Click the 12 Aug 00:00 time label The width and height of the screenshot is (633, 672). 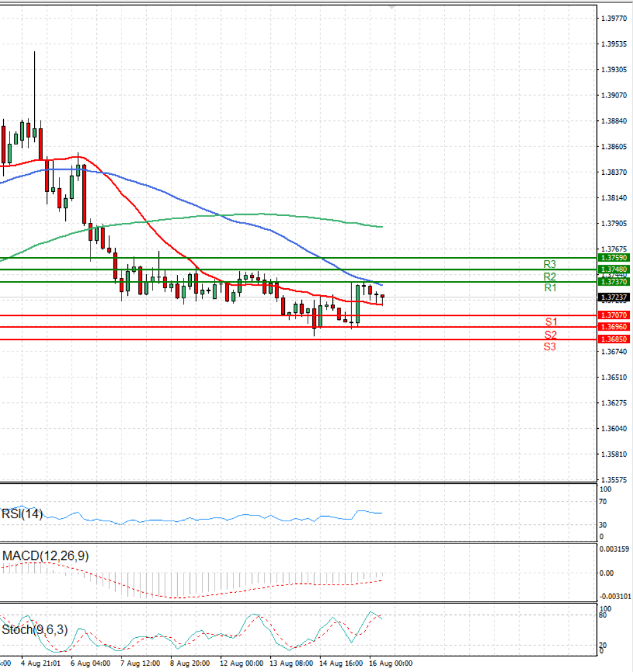coord(242,663)
